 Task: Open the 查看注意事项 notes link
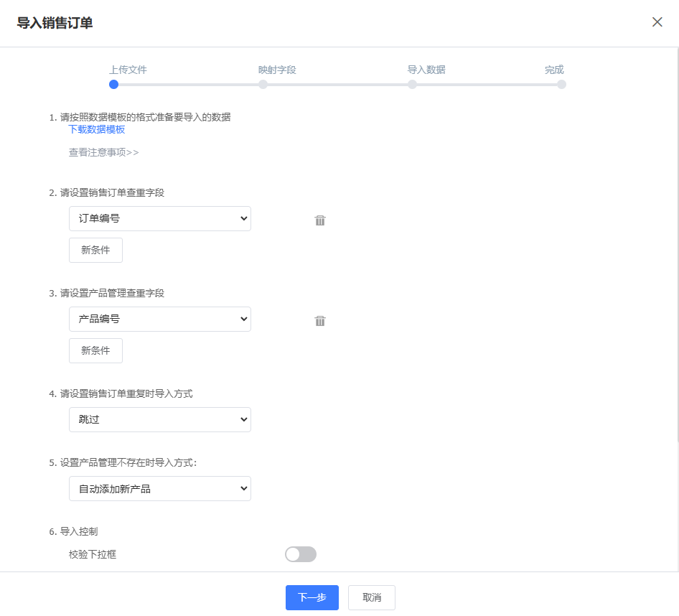pos(103,153)
